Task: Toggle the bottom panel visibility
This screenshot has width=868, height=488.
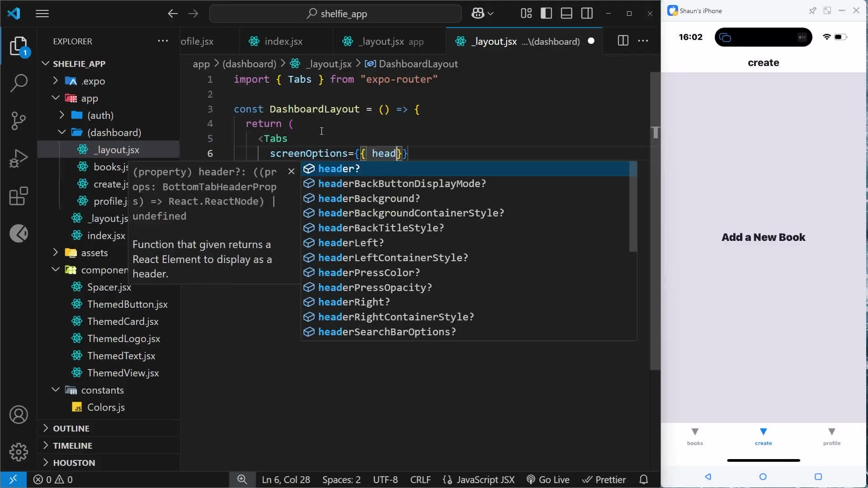Action: click(x=566, y=14)
